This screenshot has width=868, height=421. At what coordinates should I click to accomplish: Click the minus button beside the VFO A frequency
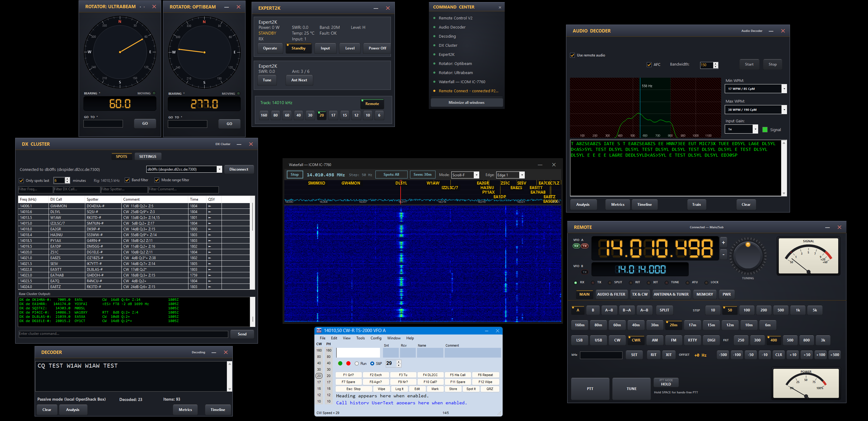pos(723,254)
